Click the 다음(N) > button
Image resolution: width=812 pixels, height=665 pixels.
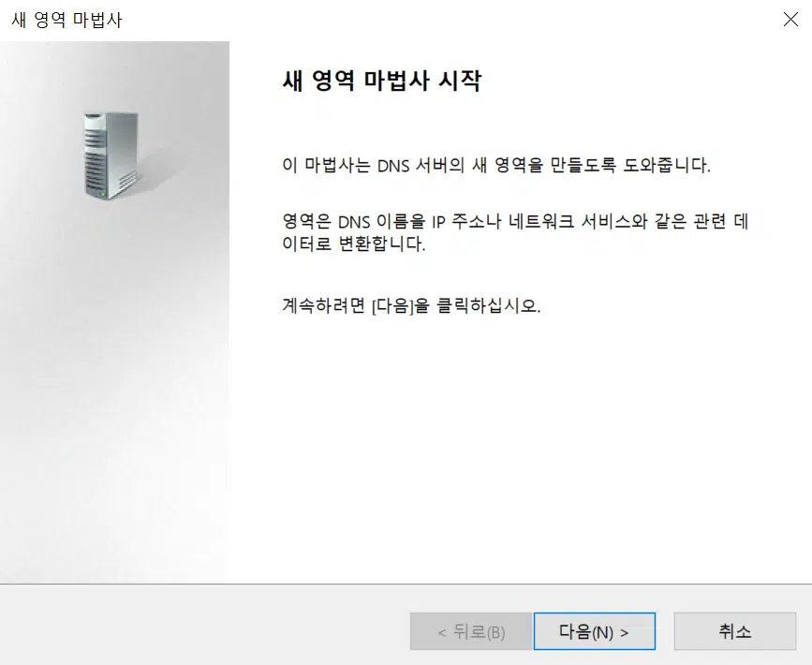tap(595, 631)
